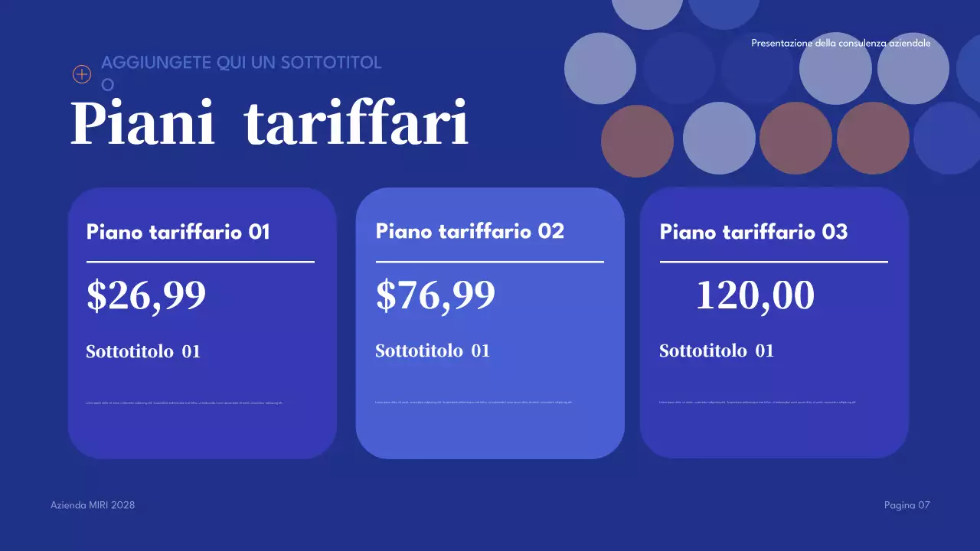Click the white divider line under "Piano tariffario 02"
Viewport: 980px width, 551px height.
pos(490,262)
